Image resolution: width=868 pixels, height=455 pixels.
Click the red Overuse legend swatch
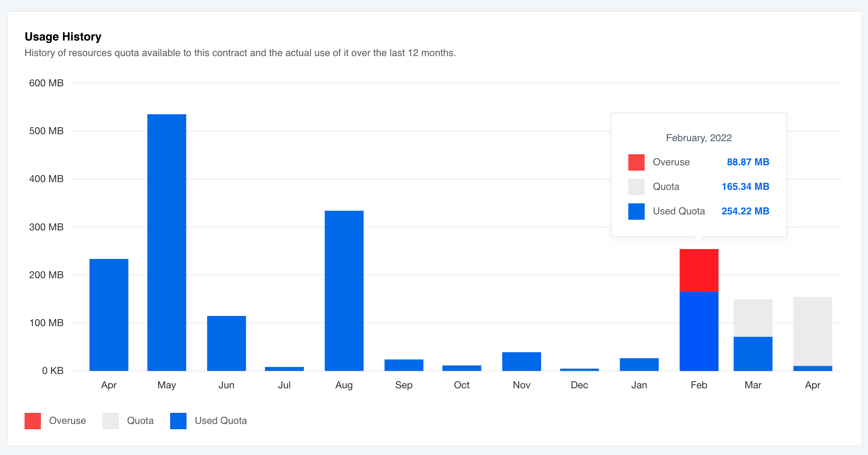pos(33,421)
